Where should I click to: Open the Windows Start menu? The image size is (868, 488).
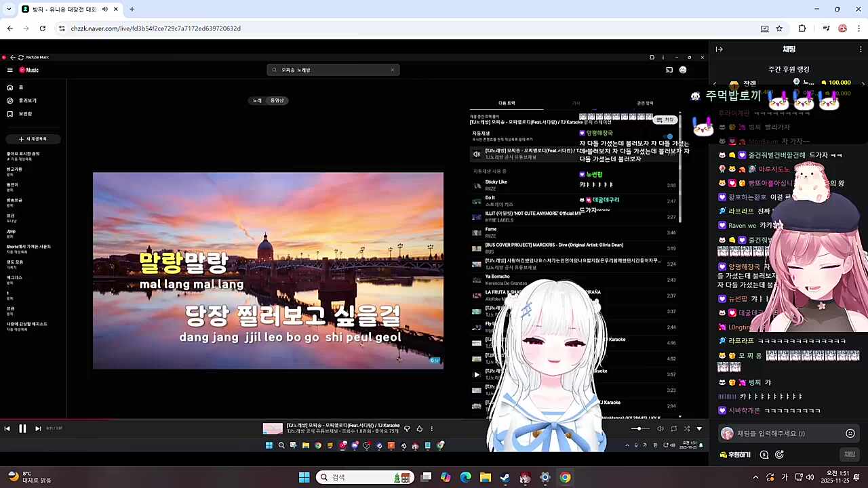(x=304, y=477)
